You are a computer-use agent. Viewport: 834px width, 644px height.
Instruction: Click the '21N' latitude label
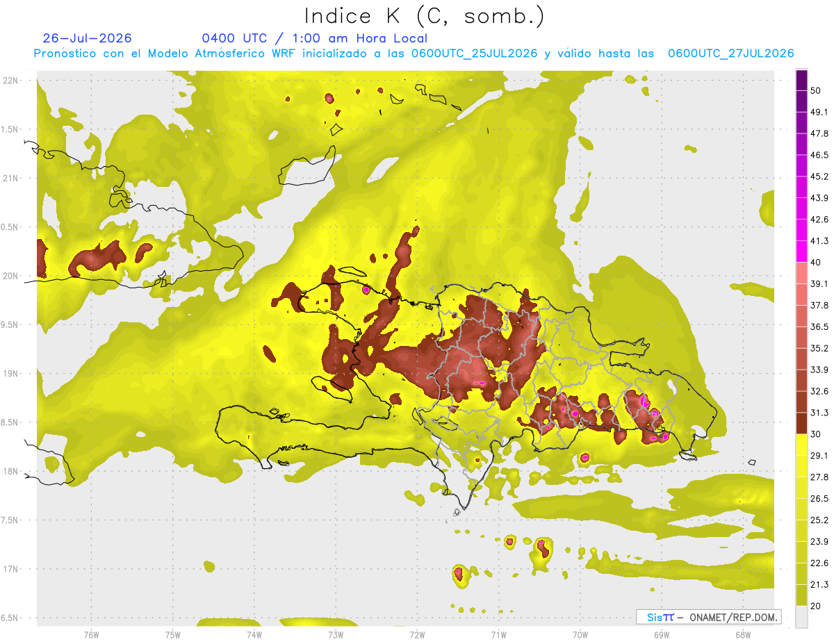coord(11,178)
